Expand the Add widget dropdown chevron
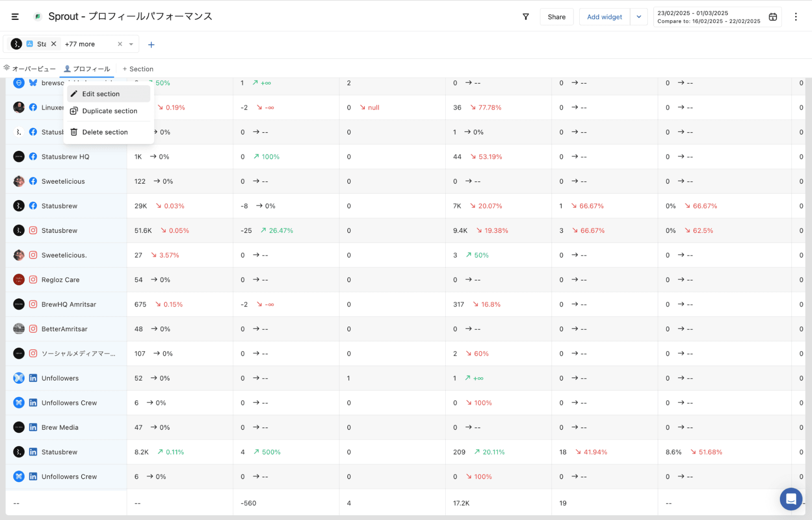Viewport: 812px width, 520px height. (639, 17)
